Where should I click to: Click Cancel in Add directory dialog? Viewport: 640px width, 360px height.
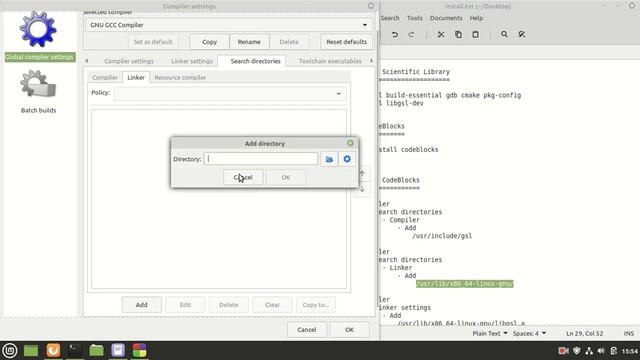point(243,178)
